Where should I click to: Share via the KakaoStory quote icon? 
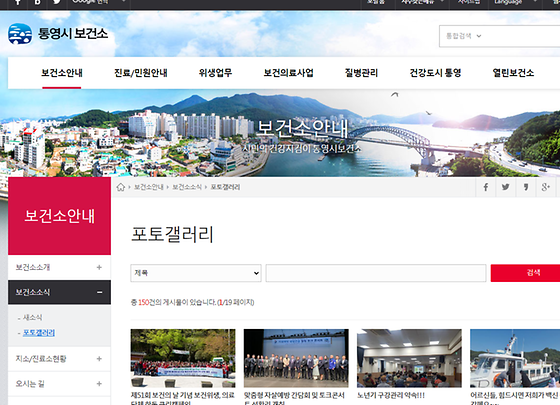(x=526, y=187)
